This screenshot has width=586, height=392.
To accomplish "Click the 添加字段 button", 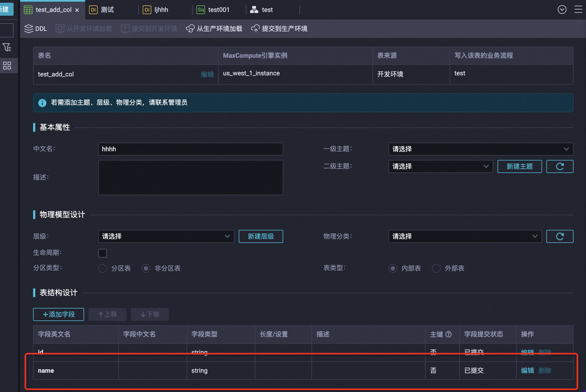I will (59, 314).
